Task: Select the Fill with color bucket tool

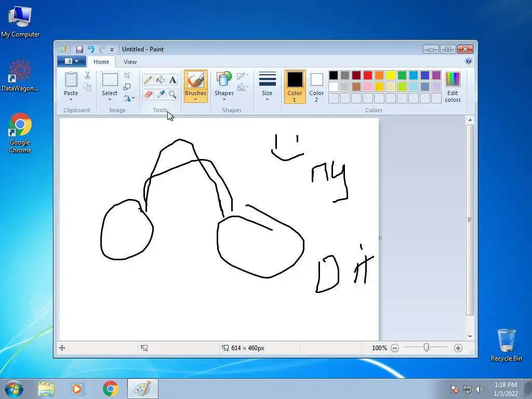Action: 160,79
